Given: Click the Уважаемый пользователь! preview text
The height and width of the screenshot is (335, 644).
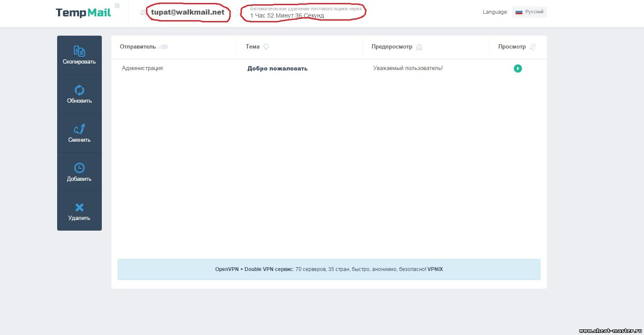Looking at the screenshot, I should (408, 68).
